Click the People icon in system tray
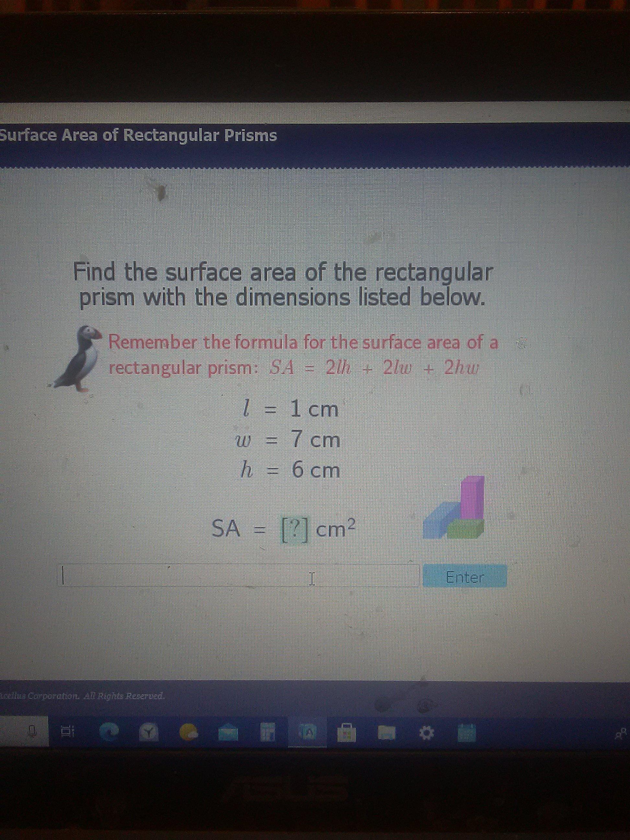This screenshot has height=840, width=630. [x=622, y=734]
